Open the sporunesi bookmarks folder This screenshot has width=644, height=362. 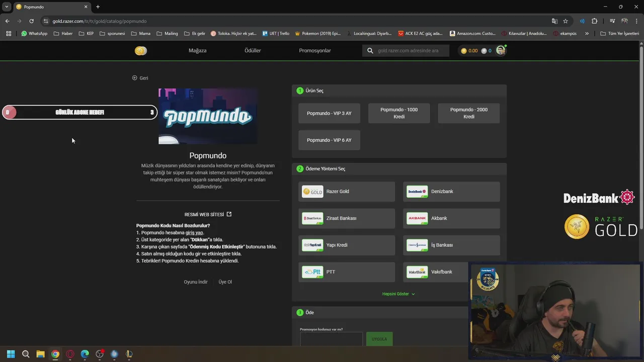(x=112, y=34)
